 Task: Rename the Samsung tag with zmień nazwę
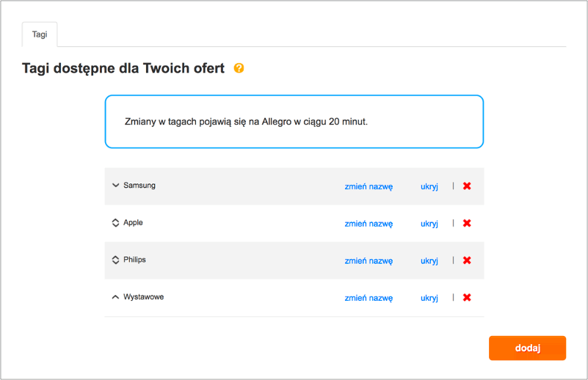coord(369,186)
